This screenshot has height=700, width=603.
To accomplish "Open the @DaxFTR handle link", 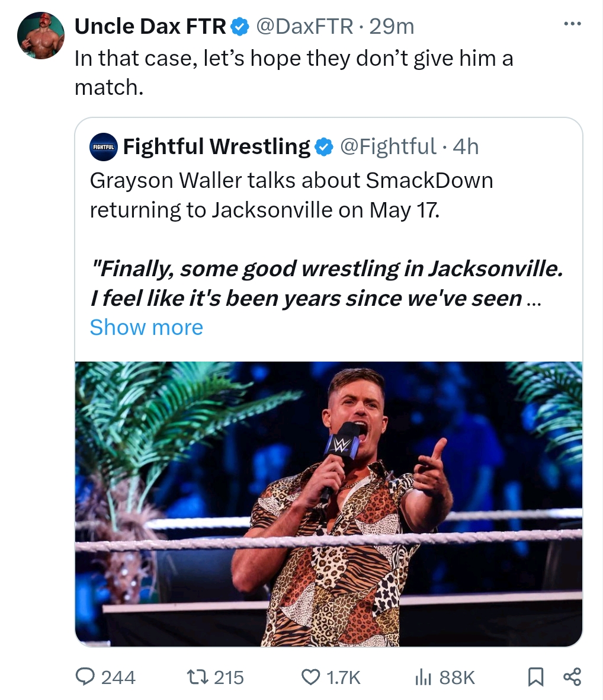I will [303, 26].
